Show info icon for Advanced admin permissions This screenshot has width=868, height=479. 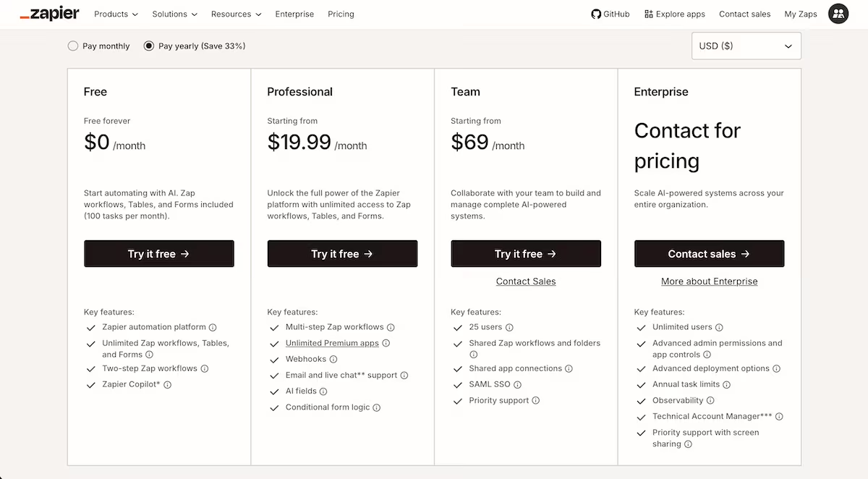pos(707,355)
